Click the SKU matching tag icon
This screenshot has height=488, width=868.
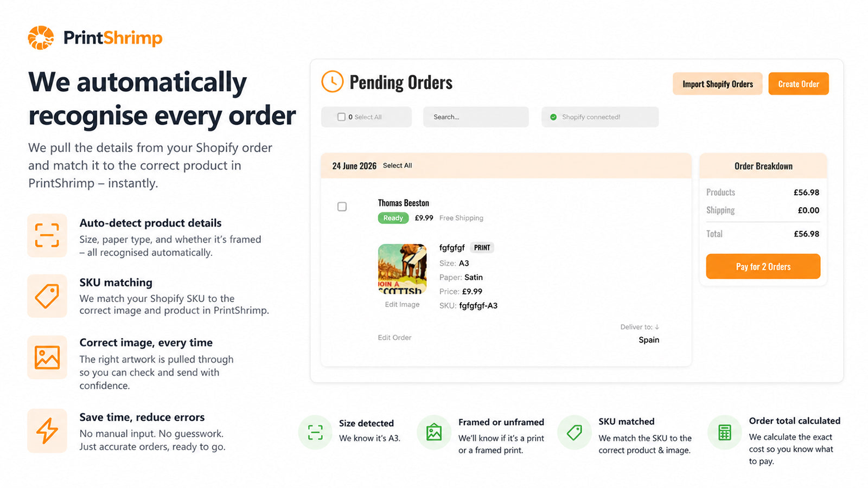tap(47, 296)
